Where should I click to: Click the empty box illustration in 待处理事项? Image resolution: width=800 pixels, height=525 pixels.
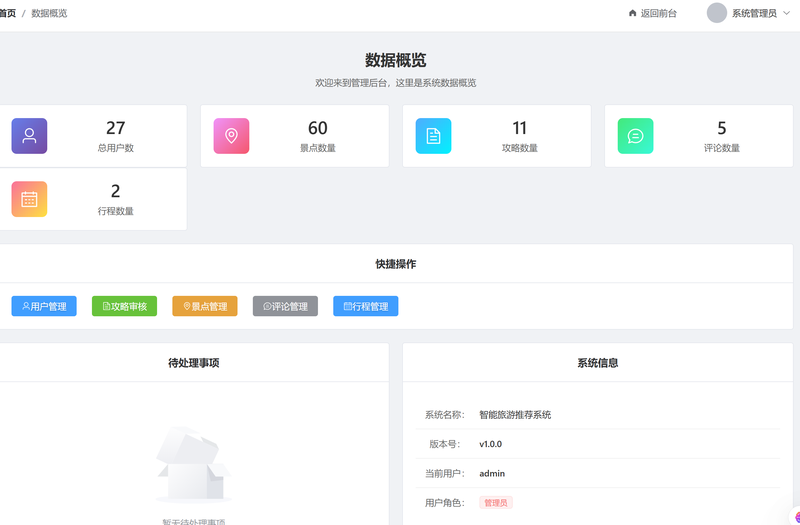pyautogui.click(x=193, y=464)
